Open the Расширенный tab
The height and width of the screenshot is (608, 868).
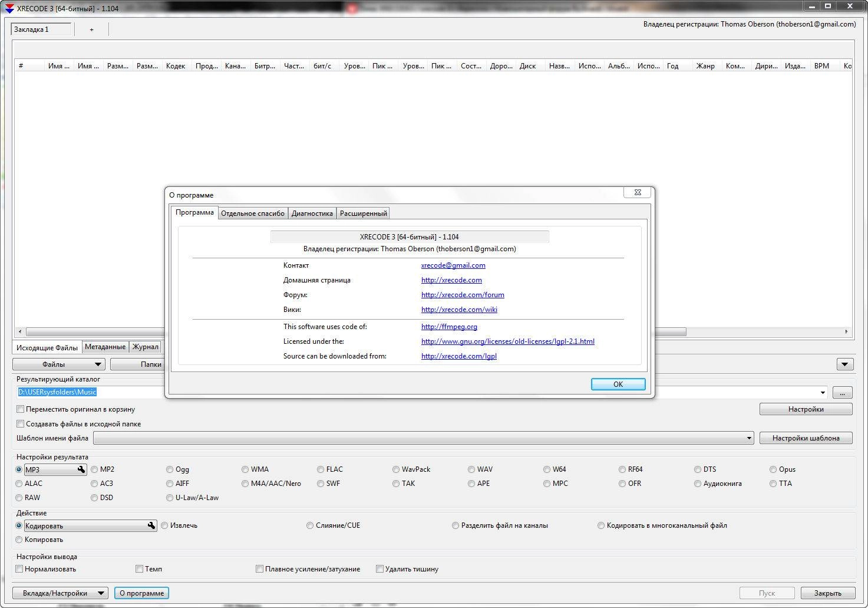363,213
